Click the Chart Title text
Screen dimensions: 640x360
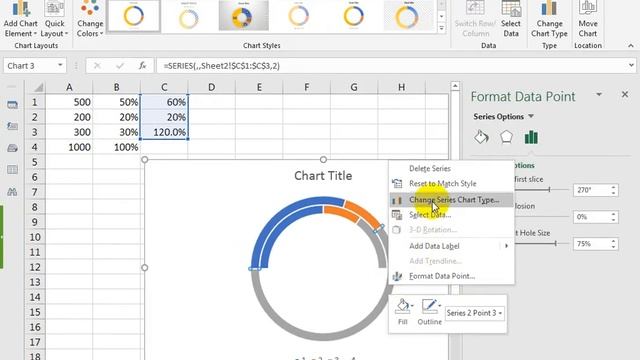tap(323, 176)
